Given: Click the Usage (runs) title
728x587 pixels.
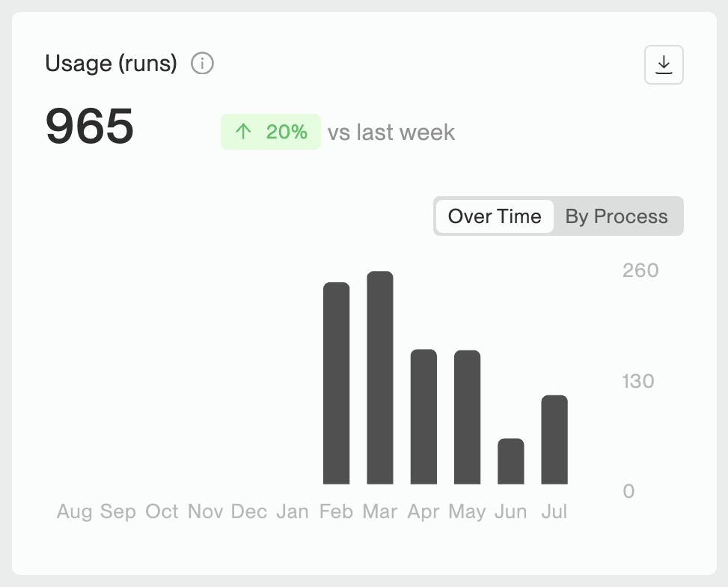Looking at the screenshot, I should coord(111,63).
